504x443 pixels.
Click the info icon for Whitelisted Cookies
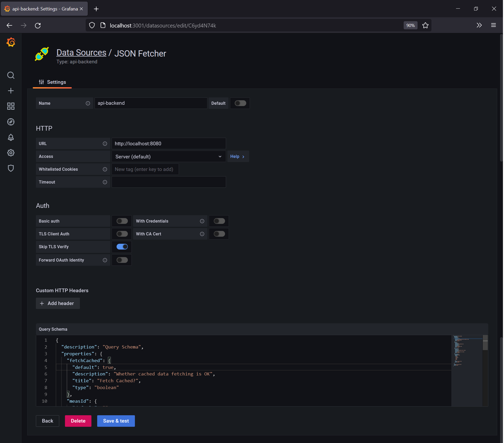[105, 169]
